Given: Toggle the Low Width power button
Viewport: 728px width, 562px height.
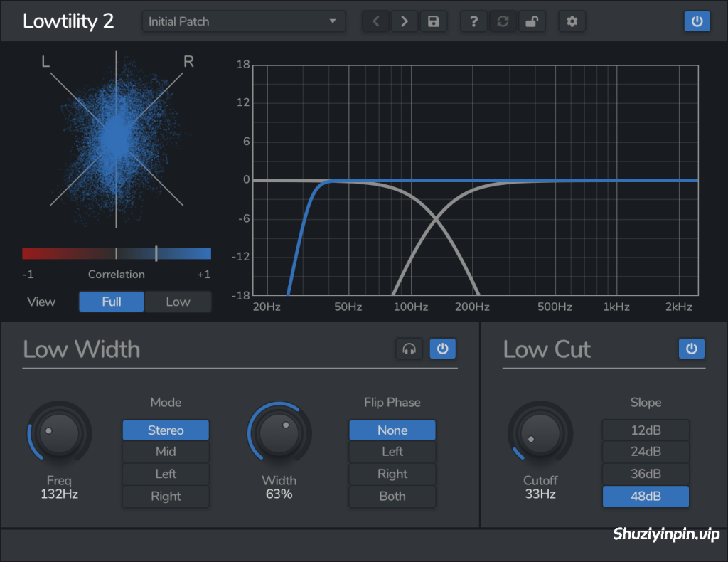Looking at the screenshot, I should point(442,349).
